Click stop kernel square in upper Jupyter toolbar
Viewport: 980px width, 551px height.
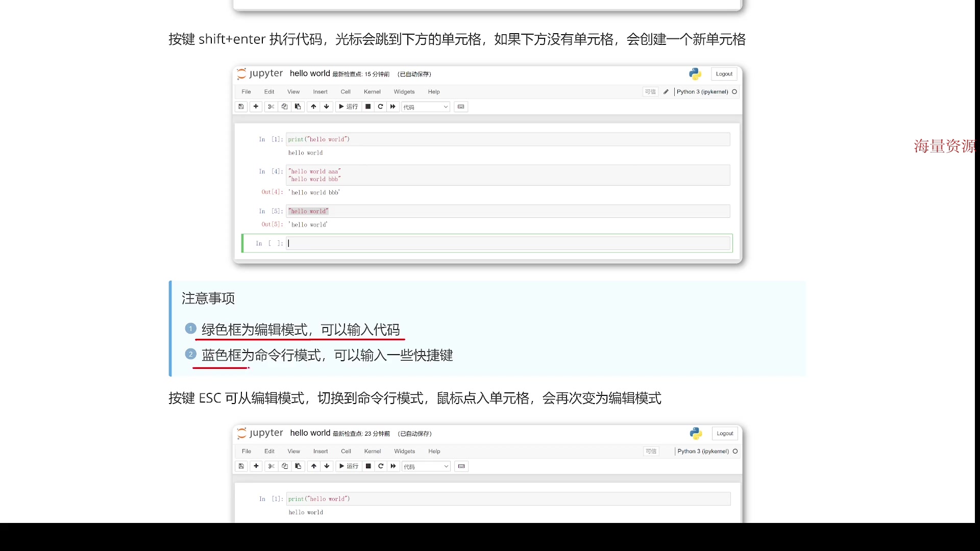coord(368,107)
